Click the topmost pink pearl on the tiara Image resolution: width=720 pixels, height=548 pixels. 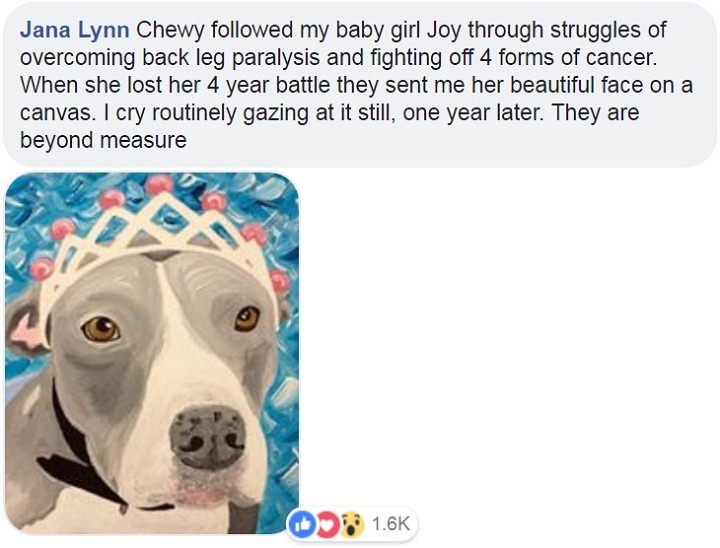159,183
